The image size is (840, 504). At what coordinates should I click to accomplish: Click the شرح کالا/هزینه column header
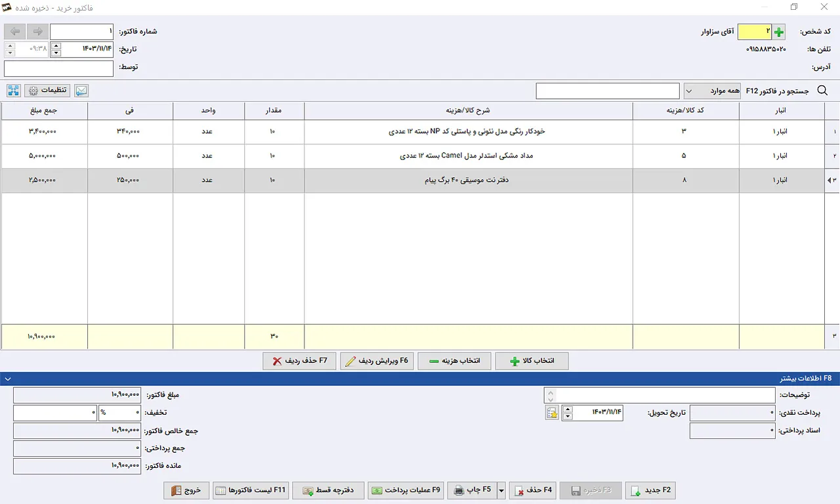469,111
